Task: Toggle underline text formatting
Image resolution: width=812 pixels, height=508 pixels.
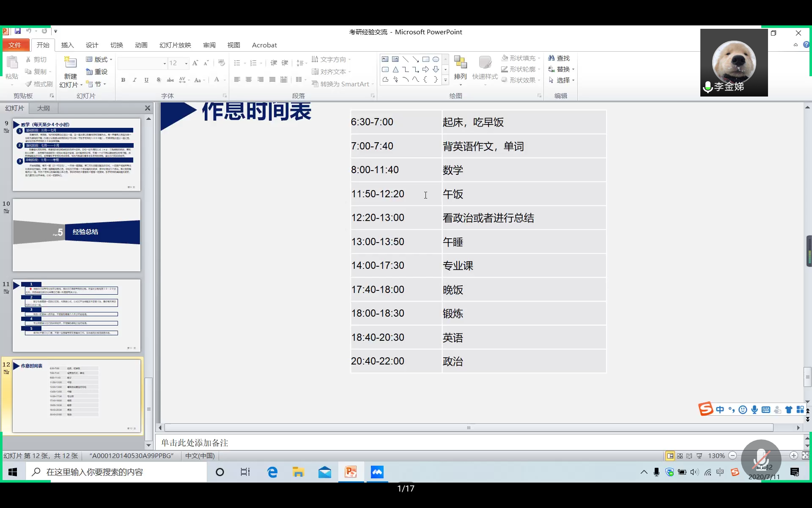Action: tap(146, 80)
